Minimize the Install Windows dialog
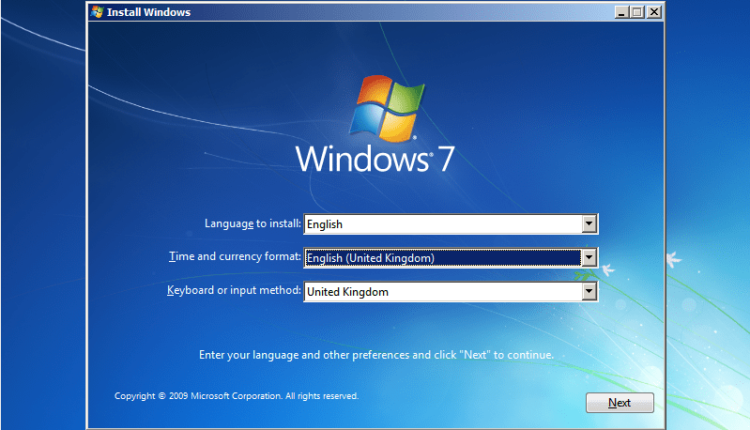750x430 pixels. tap(621, 12)
